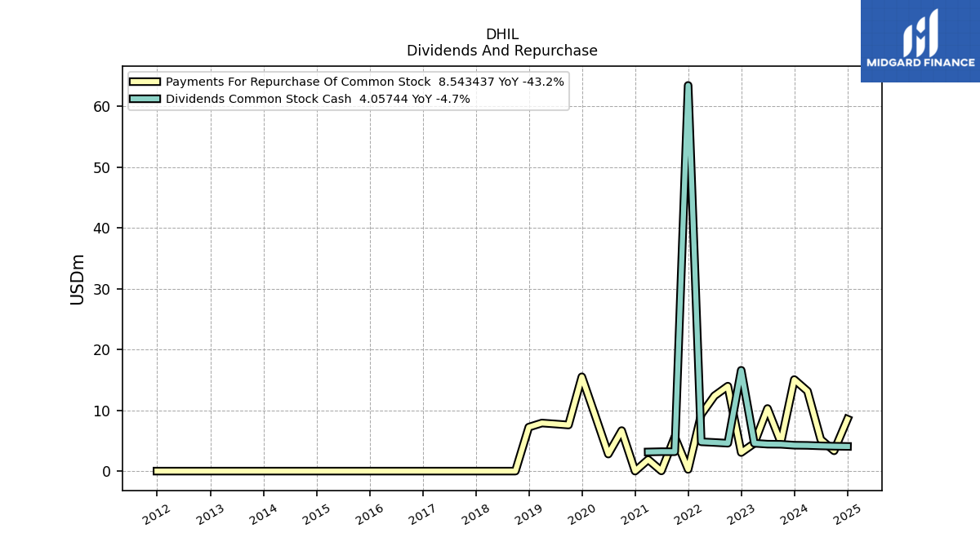Click the x-axis label 2016
The height and width of the screenshot is (551, 980).
click(x=369, y=514)
